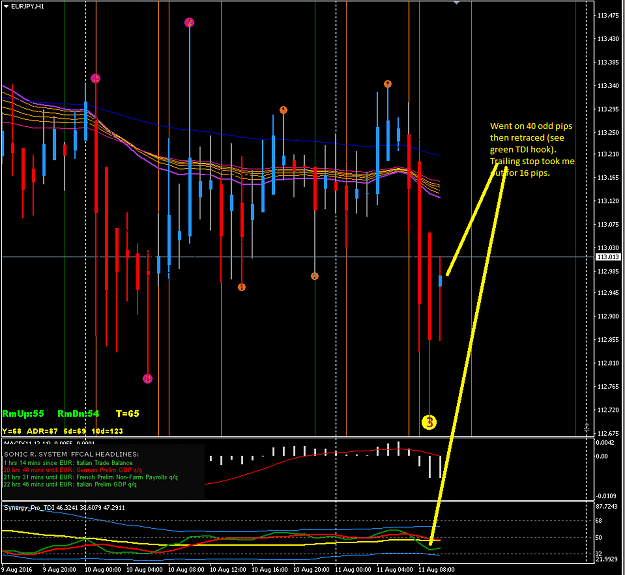Click the RmDn:54 readout
This screenshot has width=625, height=575.
78,414
